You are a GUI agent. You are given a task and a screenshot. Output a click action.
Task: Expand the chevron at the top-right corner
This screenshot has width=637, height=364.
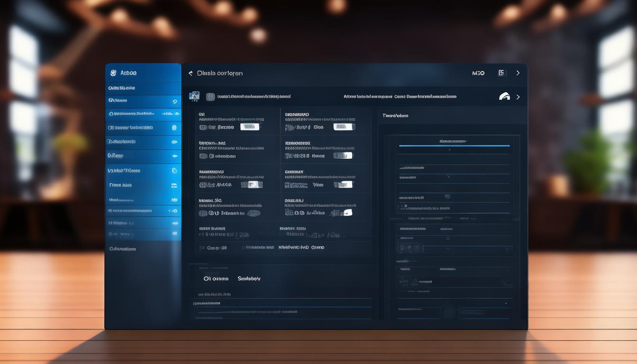(x=518, y=73)
